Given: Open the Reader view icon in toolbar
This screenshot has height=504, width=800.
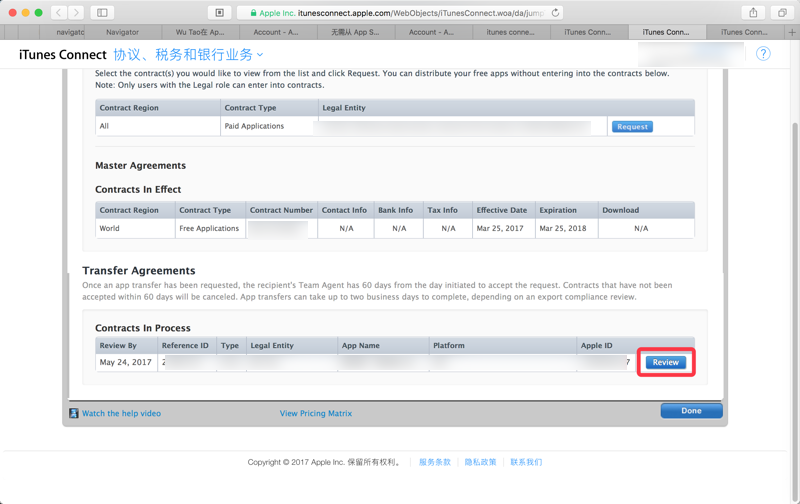Looking at the screenshot, I should click(x=219, y=13).
